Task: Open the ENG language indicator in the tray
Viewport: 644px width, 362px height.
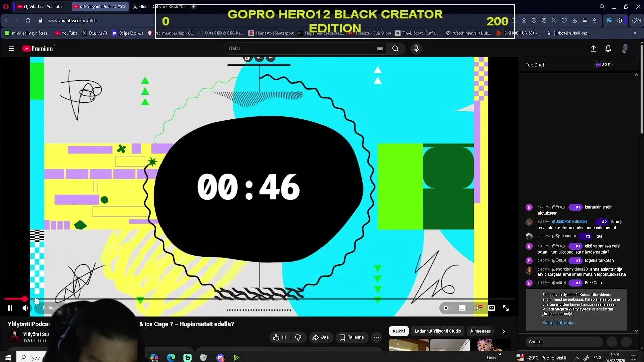Action: click(598, 357)
